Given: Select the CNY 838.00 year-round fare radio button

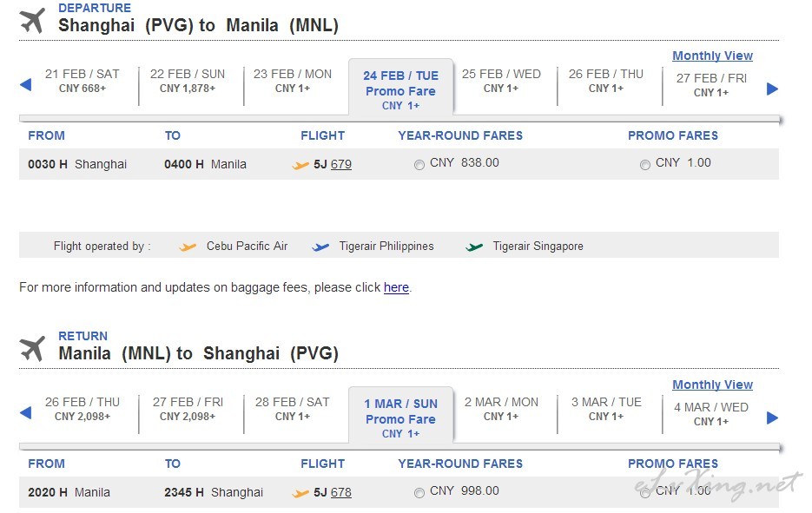Looking at the screenshot, I should click(419, 165).
